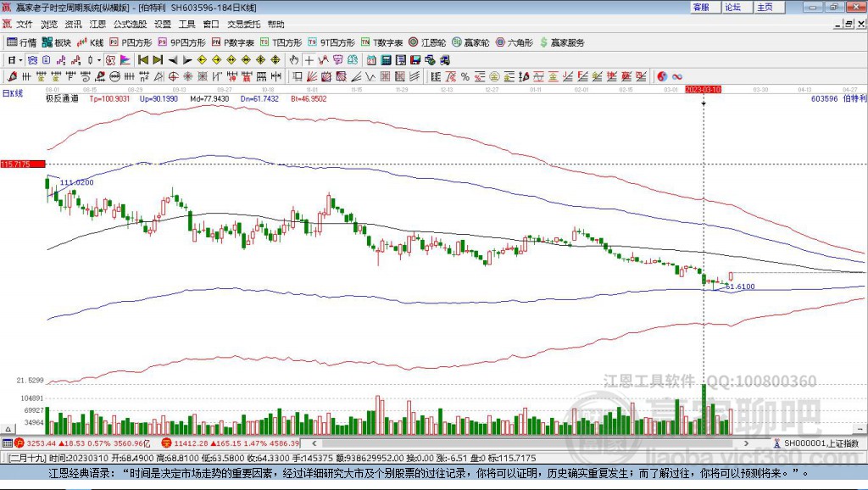The width and height of the screenshot is (868, 490).
Task: Click the horizontal scrollbar left arrow
Action: point(314,443)
